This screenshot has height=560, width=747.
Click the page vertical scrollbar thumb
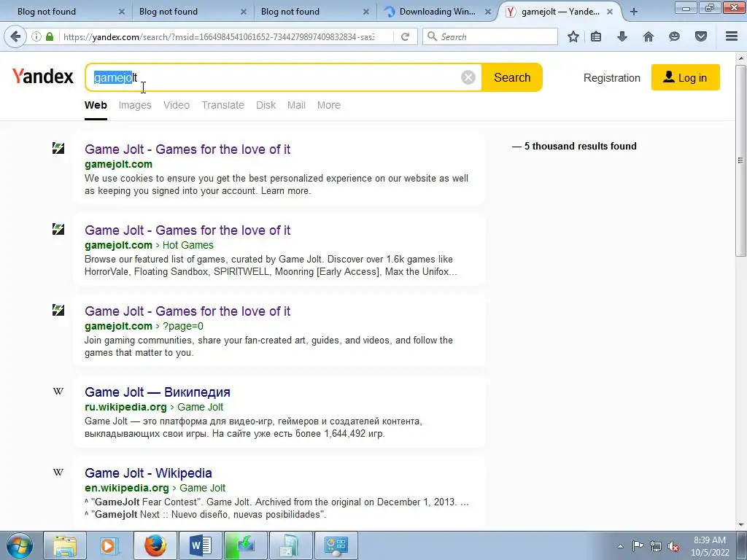741,160
